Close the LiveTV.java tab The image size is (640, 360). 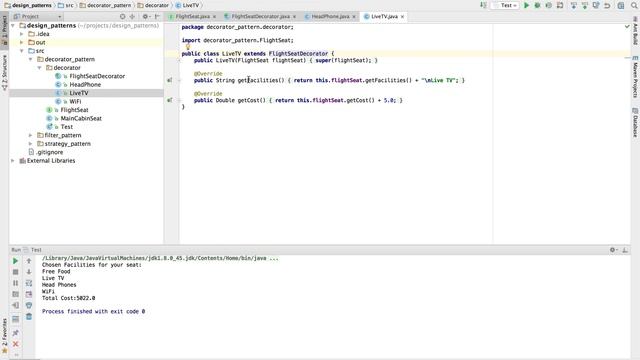(402, 17)
